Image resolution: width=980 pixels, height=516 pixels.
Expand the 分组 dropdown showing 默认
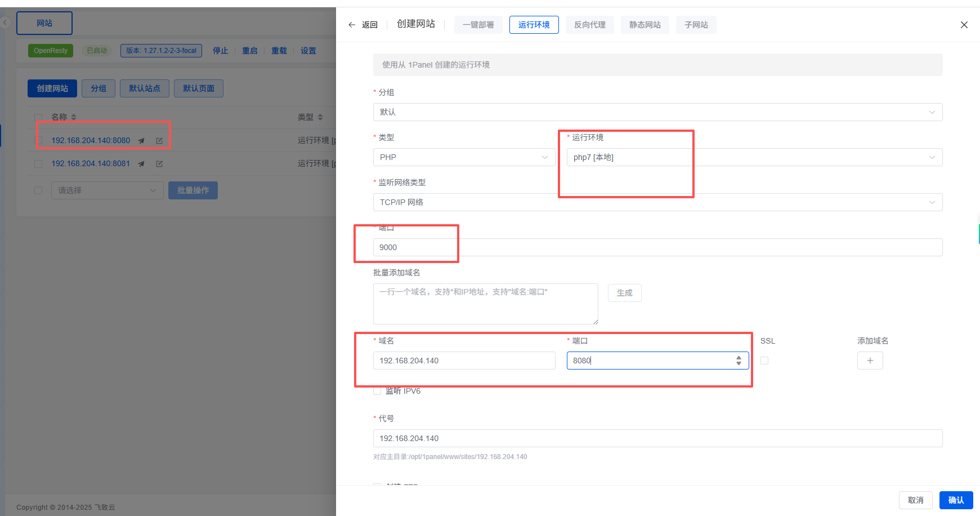657,112
